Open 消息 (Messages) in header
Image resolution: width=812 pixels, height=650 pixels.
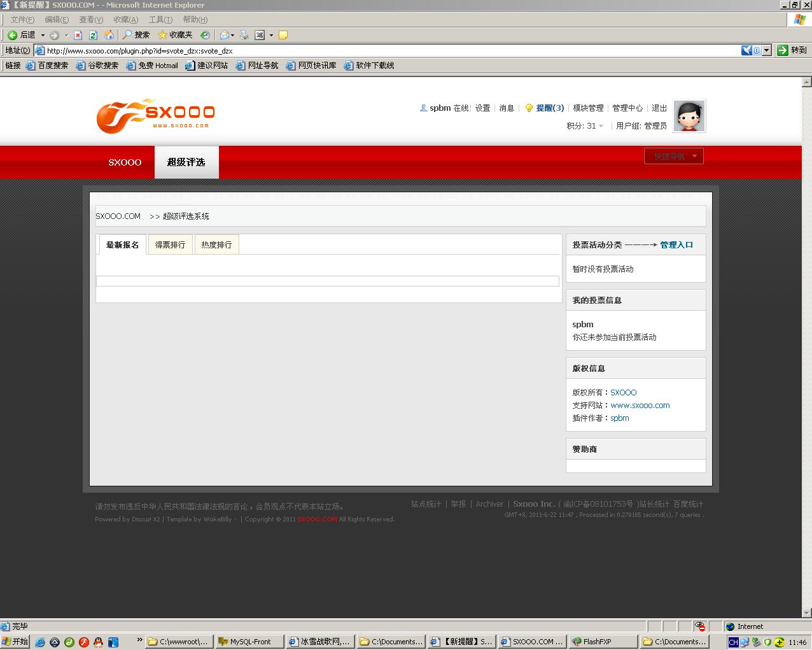pyautogui.click(x=507, y=108)
